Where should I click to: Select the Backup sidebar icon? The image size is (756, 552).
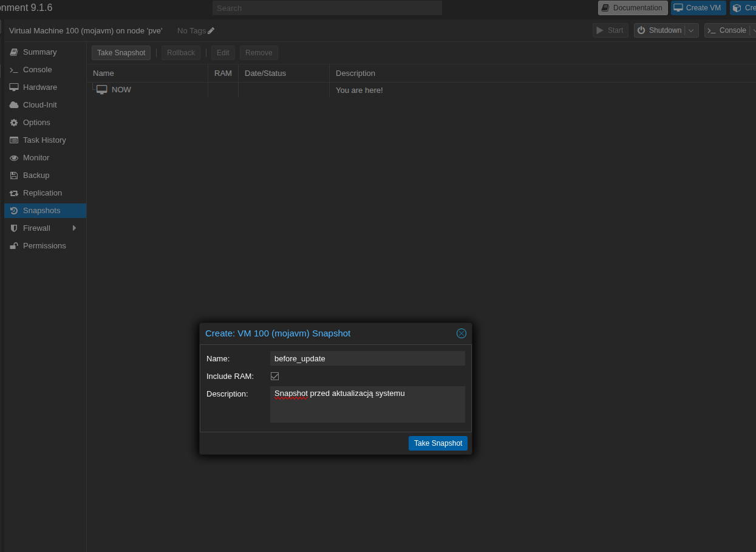(x=13, y=175)
